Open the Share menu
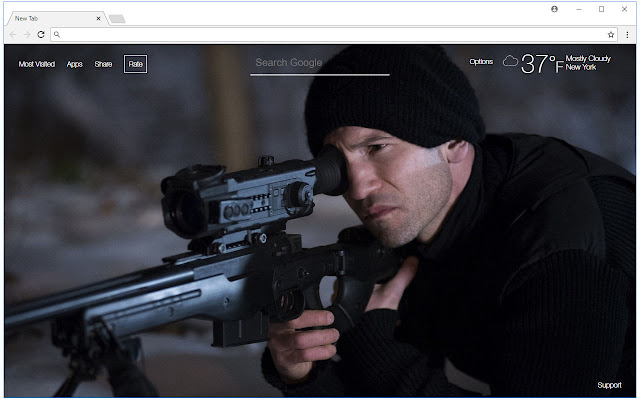 tap(103, 64)
